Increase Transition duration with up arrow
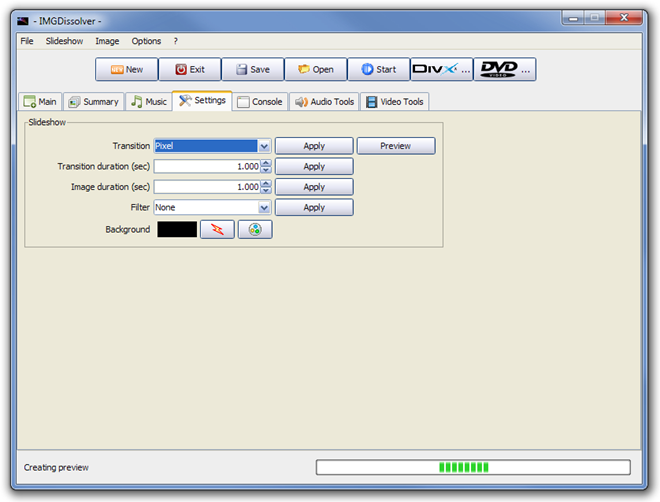The height and width of the screenshot is (502, 660). pos(266,163)
